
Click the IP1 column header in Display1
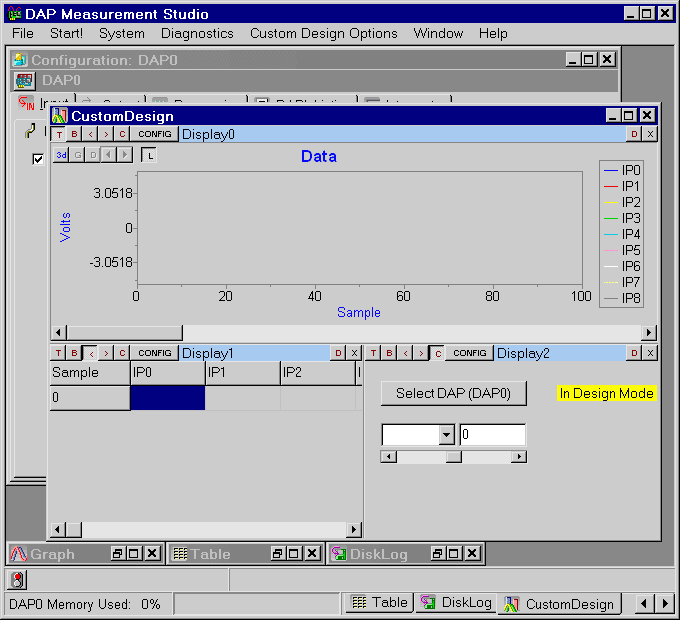(x=243, y=373)
